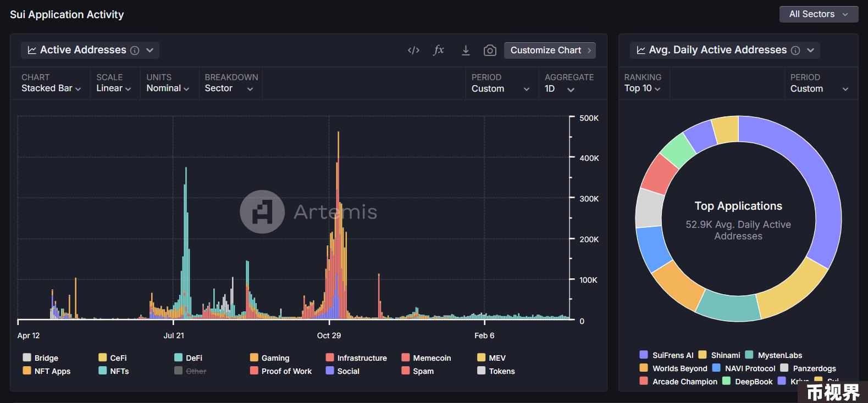The image size is (868, 403).
Task: Open the main chart Period Custom dropdown
Action: [x=500, y=89]
